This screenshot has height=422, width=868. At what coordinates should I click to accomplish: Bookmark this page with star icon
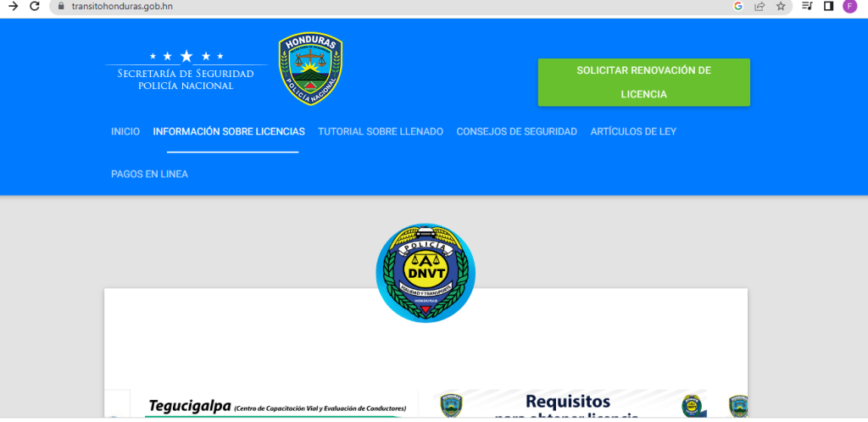[x=781, y=6]
